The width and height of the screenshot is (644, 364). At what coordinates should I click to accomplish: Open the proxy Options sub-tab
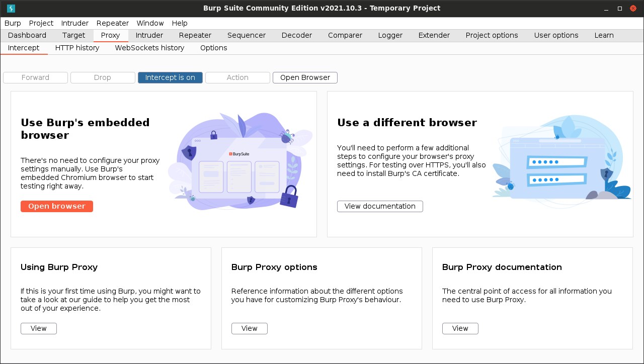[x=213, y=48]
